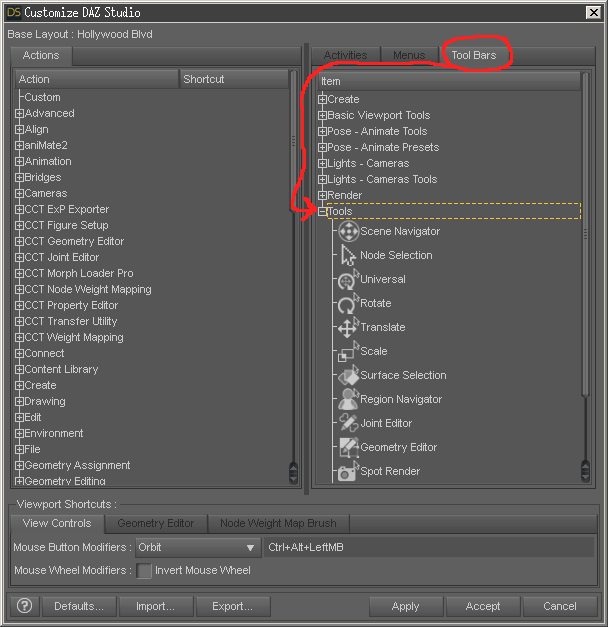The height and width of the screenshot is (627, 608).
Task: Select the Rotate tool icon
Action: point(348,304)
